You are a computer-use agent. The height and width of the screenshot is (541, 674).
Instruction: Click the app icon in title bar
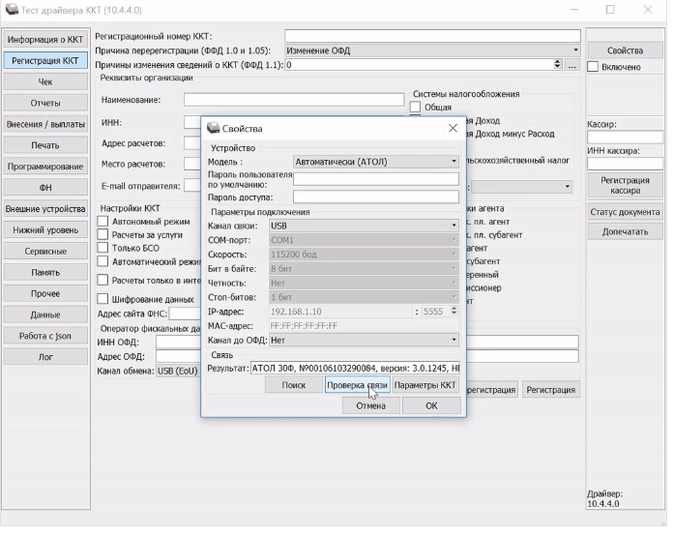(11, 10)
